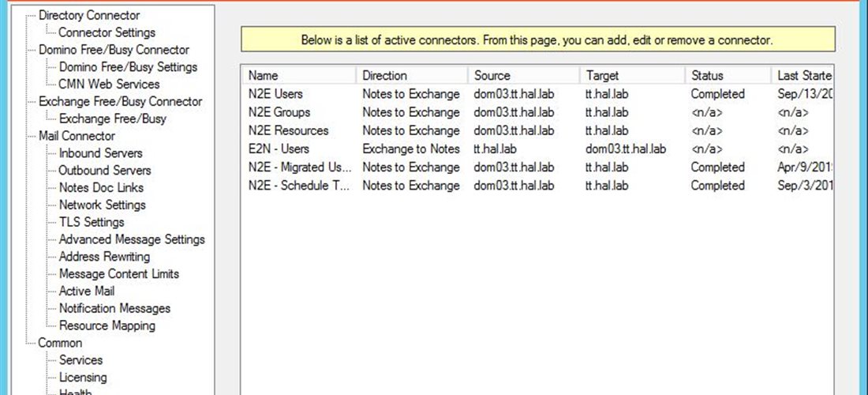Image resolution: width=868 pixels, height=395 pixels.
Task: Select Resource Mapping item
Action: coord(107,325)
